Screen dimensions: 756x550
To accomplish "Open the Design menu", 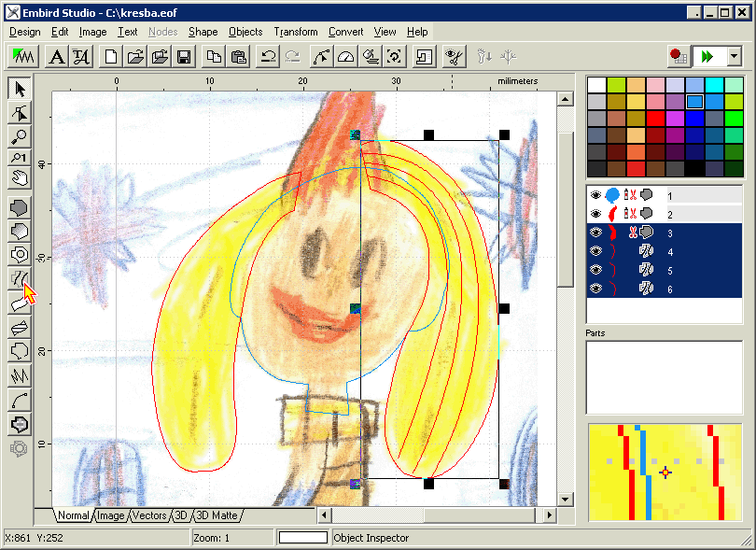I will pos(25,32).
